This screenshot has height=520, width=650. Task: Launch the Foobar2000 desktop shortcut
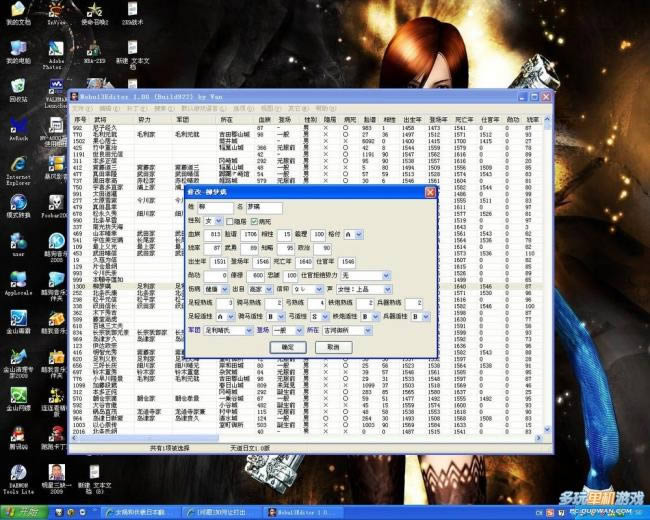pyautogui.click(x=56, y=206)
